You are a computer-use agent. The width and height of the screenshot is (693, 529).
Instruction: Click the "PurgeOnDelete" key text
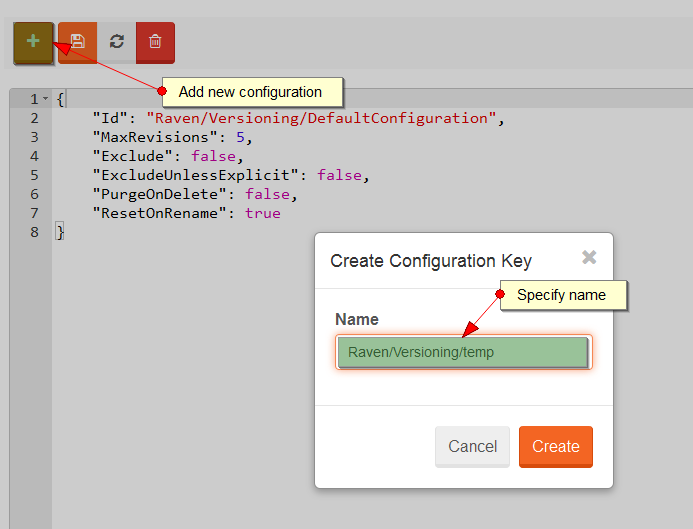pos(159,194)
